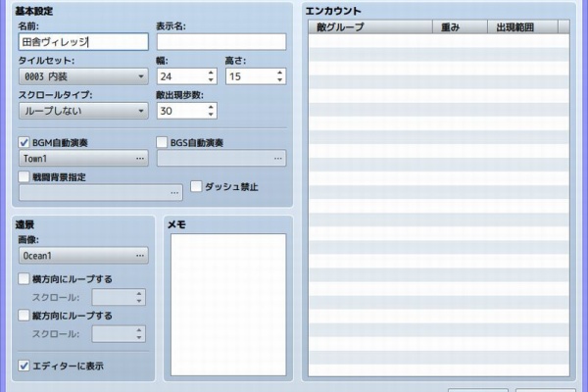
Task: Open the Ocean1 parallax image selector
Action: coord(140,256)
